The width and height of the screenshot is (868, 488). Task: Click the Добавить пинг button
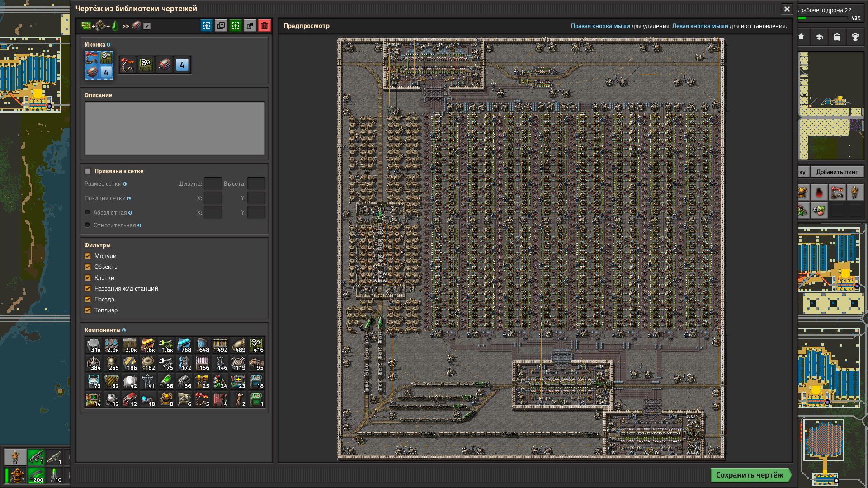(837, 172)
